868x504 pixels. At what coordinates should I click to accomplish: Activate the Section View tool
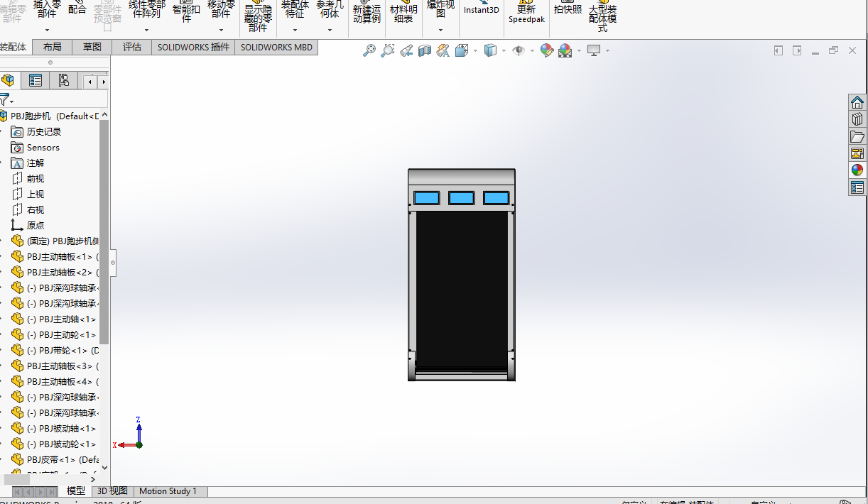pos(425,50)
